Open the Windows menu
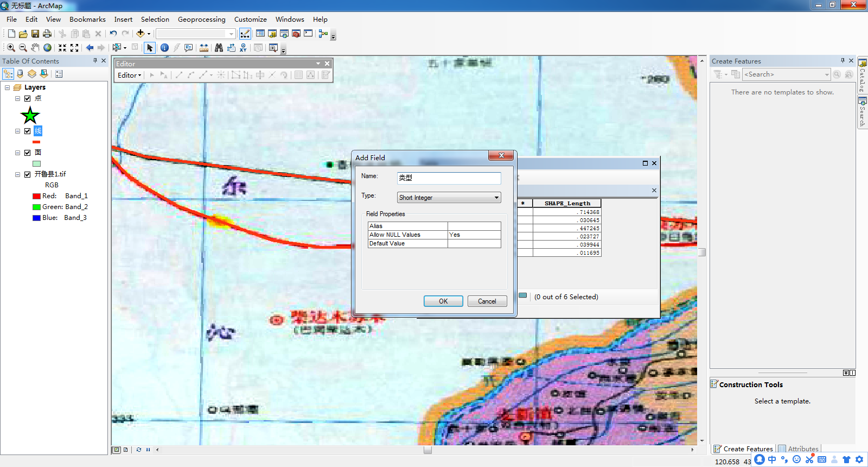Viewport: 868px width, 467px height. tap(290, 20)
